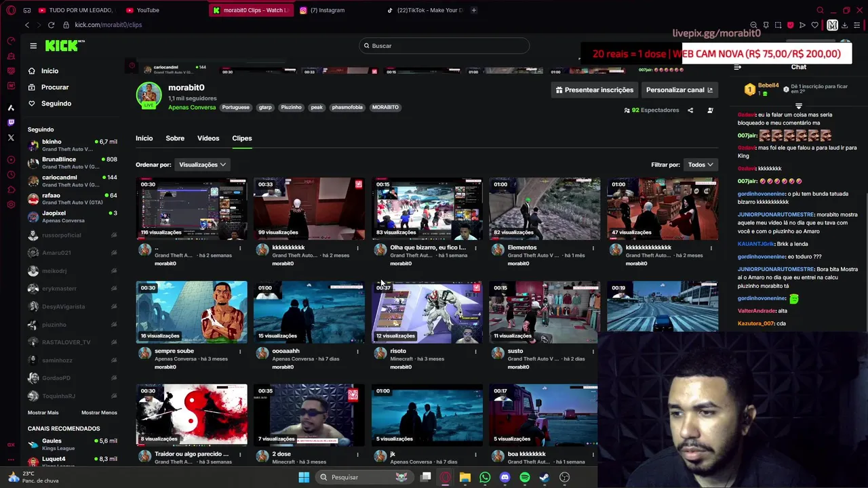Open three-dot menu for Elementos clip
Image resolution: width=868 pixels, height=488 pixels.
[x=593, y=248]
